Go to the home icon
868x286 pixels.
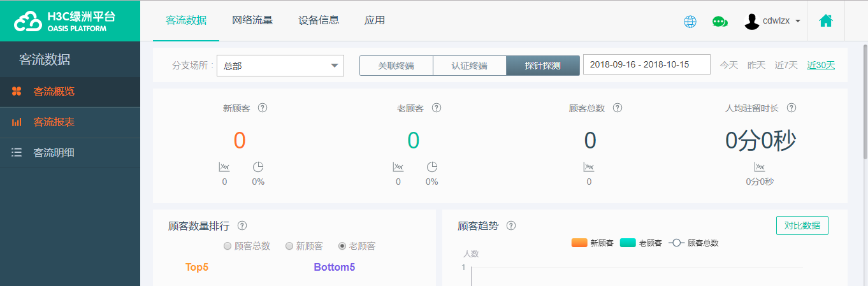pos(826,20)
